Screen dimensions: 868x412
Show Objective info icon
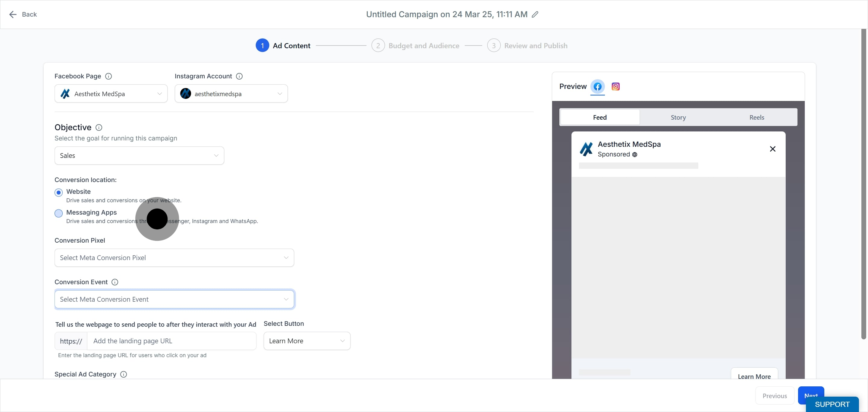[x=99, y=128]
